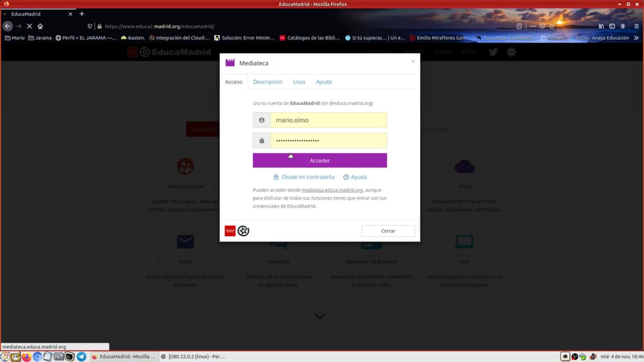Open Firefox library icon in toolbar
Image resolution: width=644 pixels, height=362 pixels.
click(x=601, y=26)
